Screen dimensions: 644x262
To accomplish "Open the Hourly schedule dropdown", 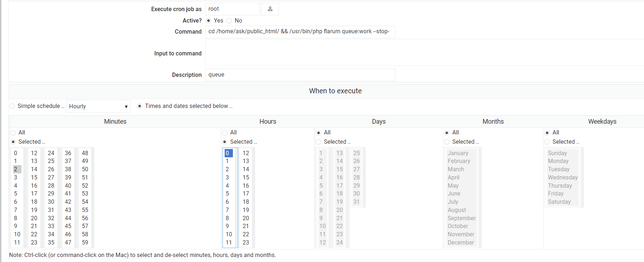I will [x=98, y=107].
